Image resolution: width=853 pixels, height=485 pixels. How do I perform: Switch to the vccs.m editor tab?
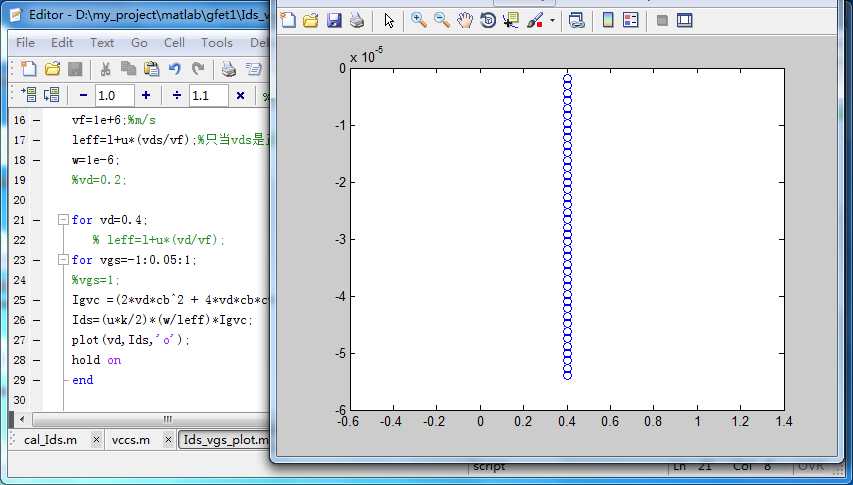click(x=130, y=439)
